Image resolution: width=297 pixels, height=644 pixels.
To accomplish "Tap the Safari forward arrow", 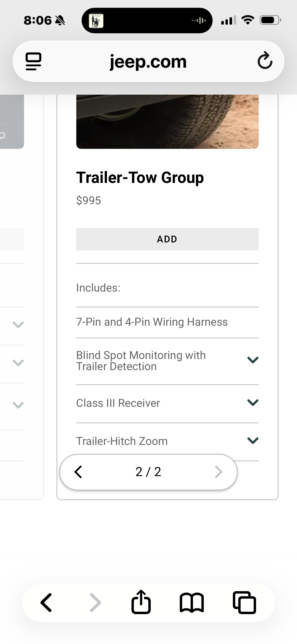I will click(95, 603).
